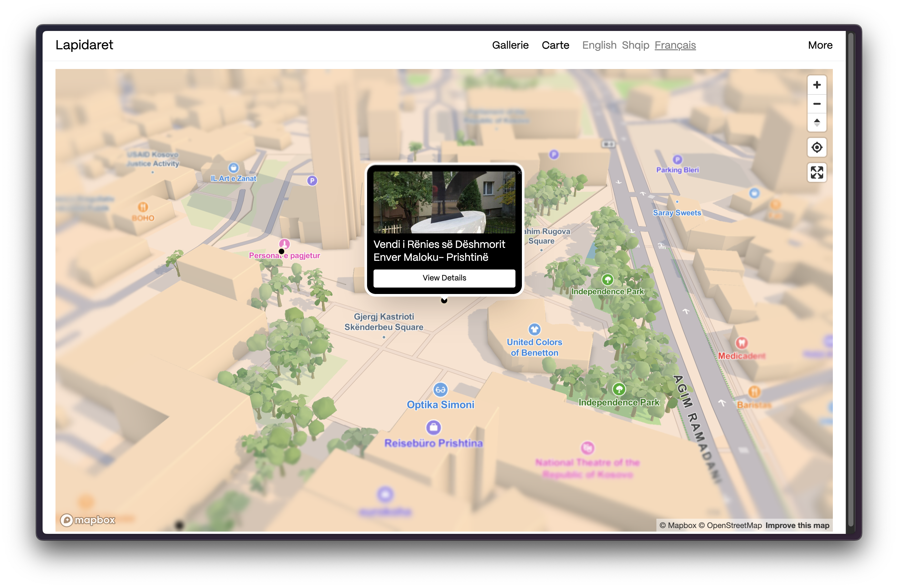Open the Carte page

coord(555,45)
